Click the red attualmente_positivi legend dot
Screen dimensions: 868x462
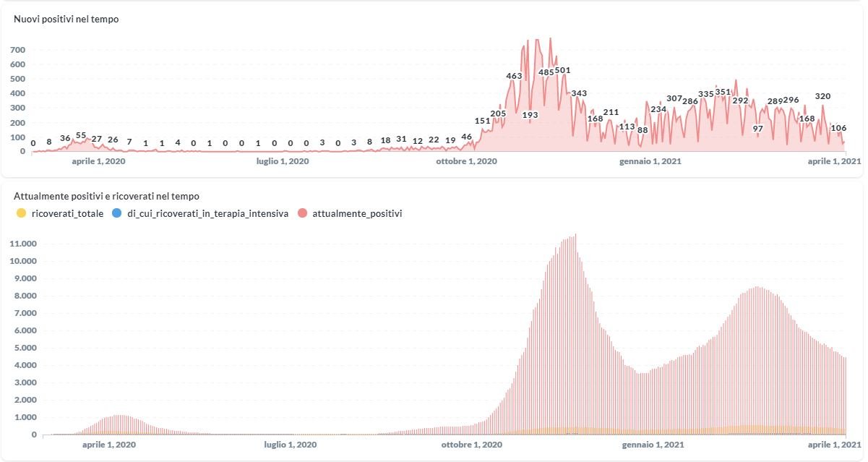(x=302, y=213)
